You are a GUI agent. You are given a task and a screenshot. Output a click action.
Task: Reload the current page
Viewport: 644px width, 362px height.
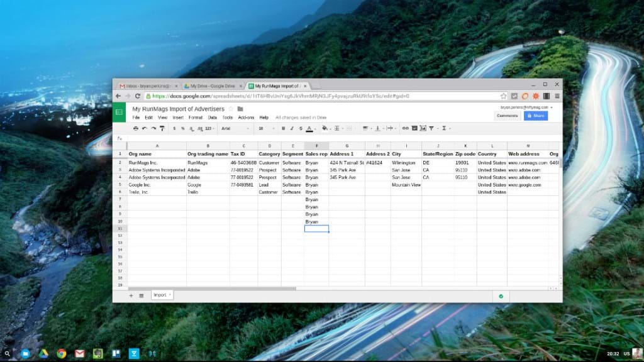(138, 96)
